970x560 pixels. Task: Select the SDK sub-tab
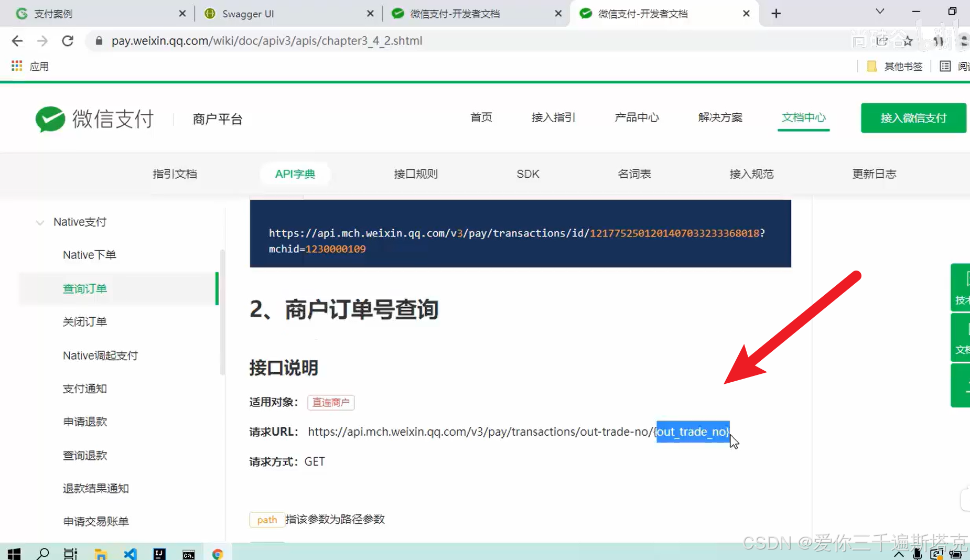[527, 174]
